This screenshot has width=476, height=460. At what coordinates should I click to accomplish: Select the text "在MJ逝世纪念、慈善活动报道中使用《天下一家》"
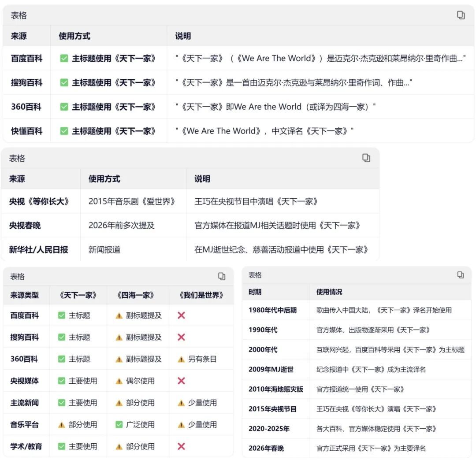281,250
